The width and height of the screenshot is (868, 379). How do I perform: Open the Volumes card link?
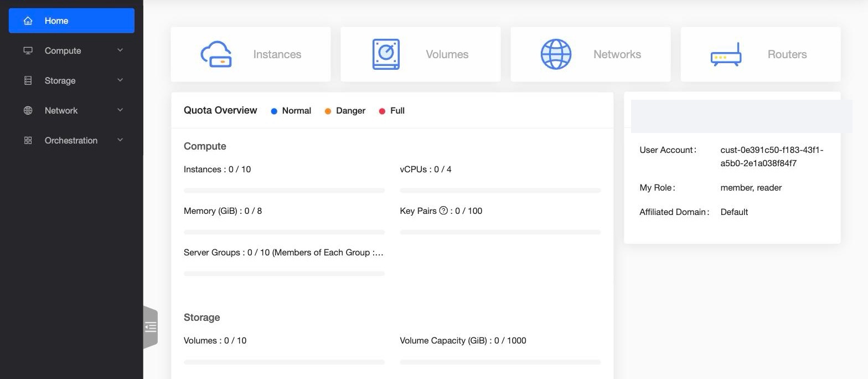pos(420,54)
